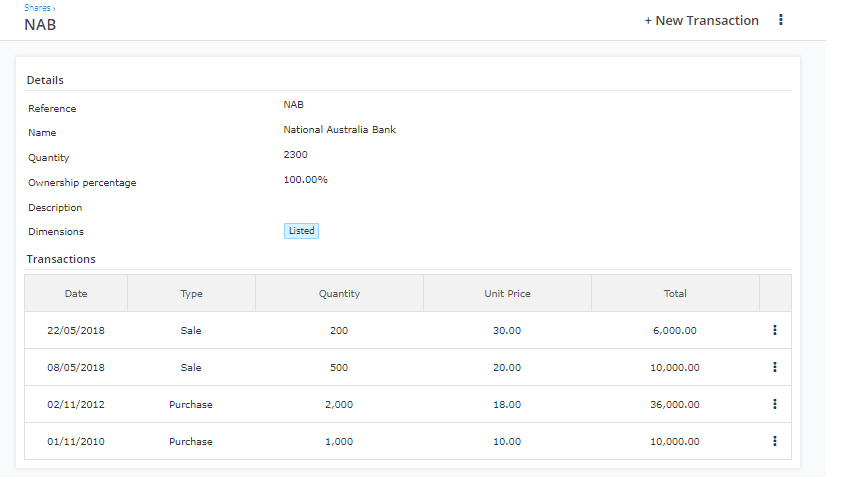
Task: Click the quantity 1,000 cell
Action: pos(339,442)
